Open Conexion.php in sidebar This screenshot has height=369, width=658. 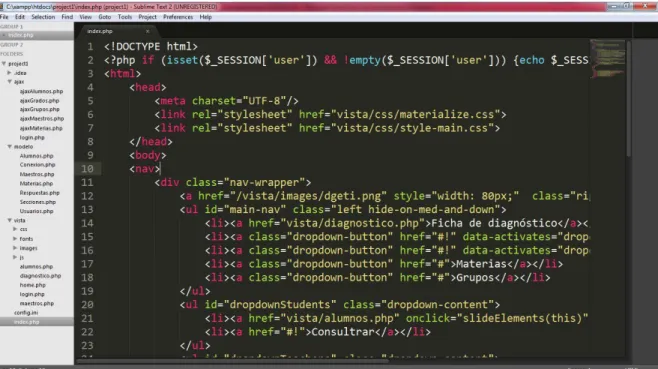(x=37, y=165)
